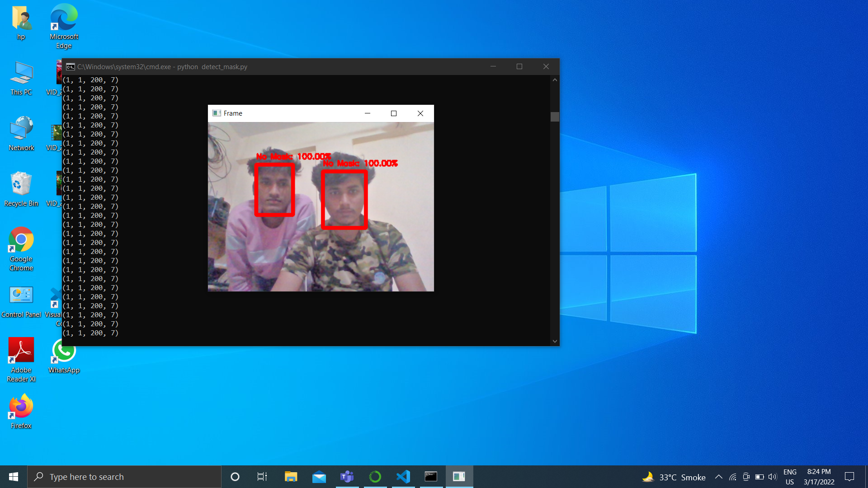
Task: Click the Frame window title text
Action: pos(233,113)
